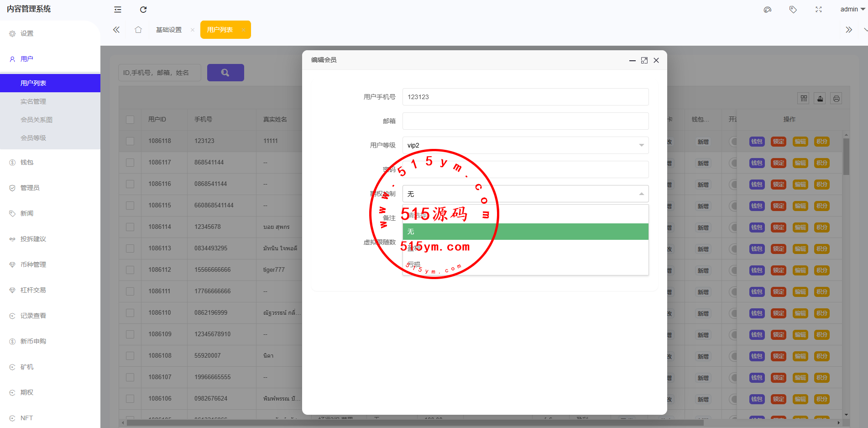Check the box for user 1086117
The width and height of the screenshot is (868, 428).
130,163
